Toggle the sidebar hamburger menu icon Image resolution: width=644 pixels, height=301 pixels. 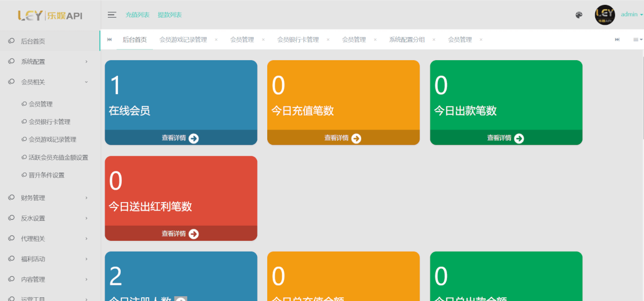click(x=112, y=15)
